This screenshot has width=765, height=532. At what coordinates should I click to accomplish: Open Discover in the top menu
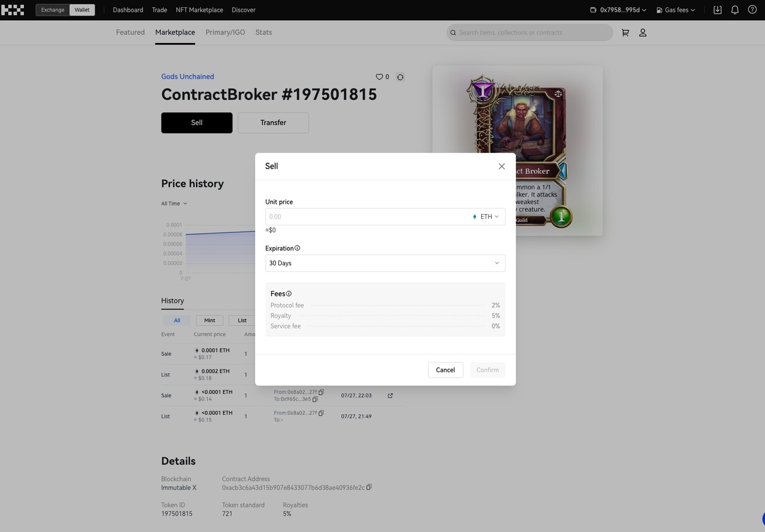click(x=243, y=10)
